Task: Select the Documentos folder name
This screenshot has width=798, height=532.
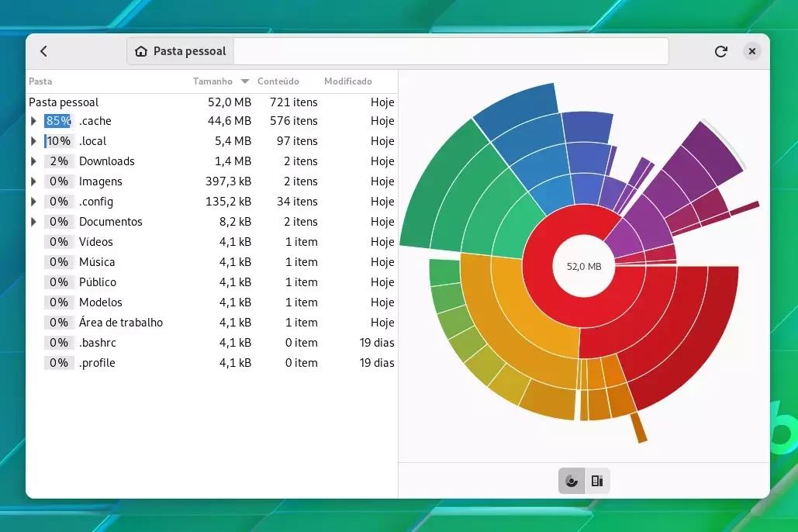Action: click(110, 222)
